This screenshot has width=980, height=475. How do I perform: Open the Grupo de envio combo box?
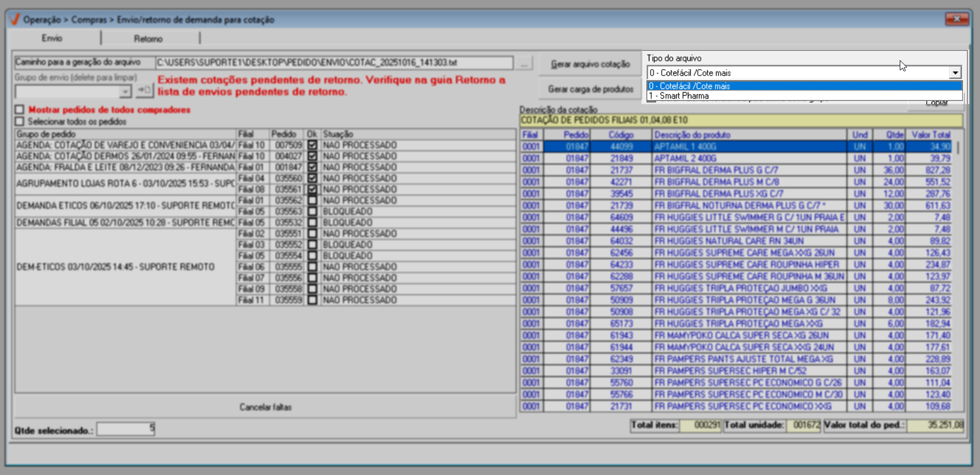[125, 91]
